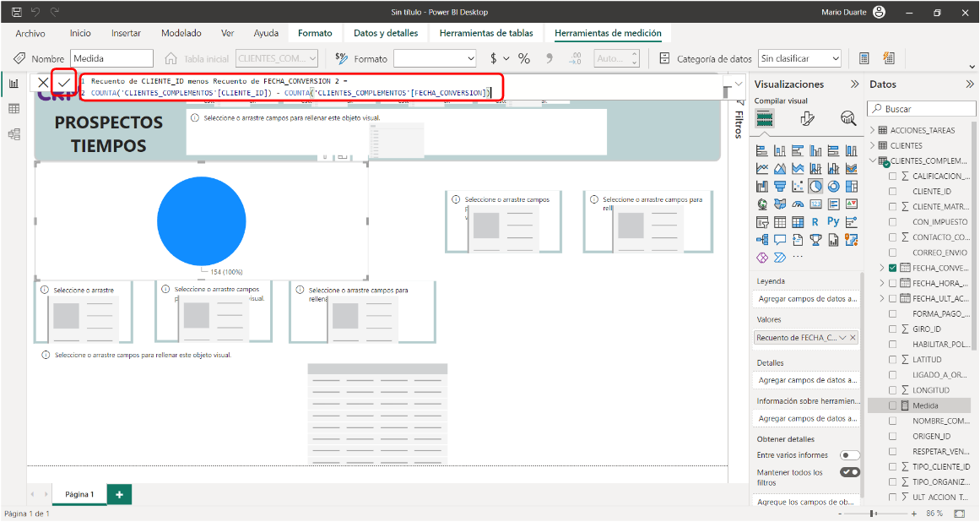This screenshot has height=522, width=980.
Task: Save the report using the title bar icon
Action: [17, 12]
